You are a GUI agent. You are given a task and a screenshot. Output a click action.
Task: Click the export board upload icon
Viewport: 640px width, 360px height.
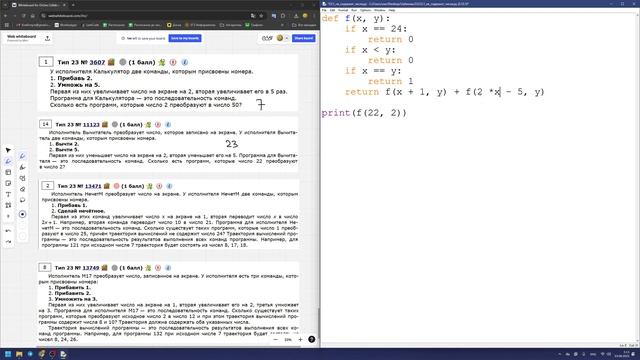coord(47,38)
